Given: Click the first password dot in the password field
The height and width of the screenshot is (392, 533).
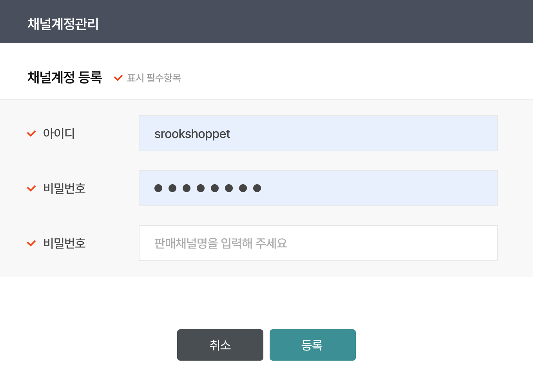Looking at the screenshot, I should (x=158, y=188).
